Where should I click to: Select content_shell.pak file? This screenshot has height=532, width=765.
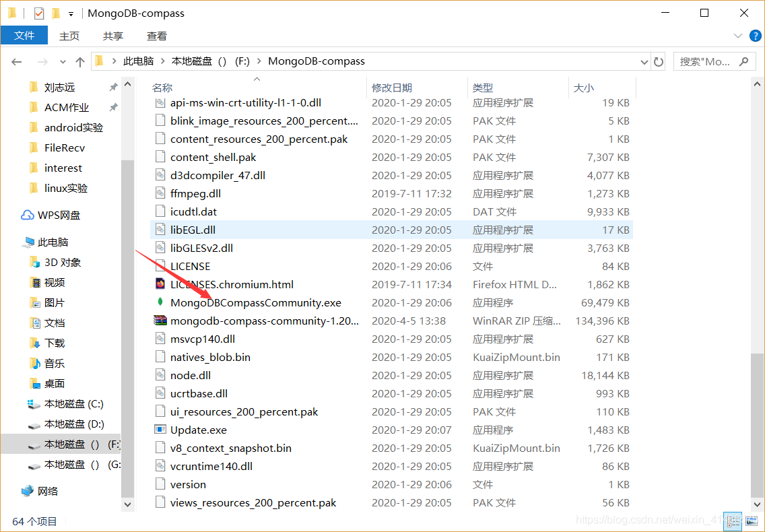click(x=213, y=157)
